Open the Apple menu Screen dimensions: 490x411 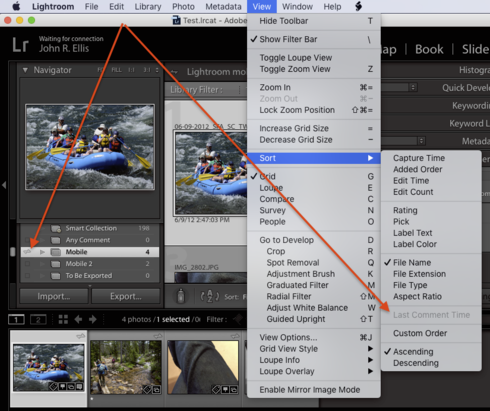[16, 6]
